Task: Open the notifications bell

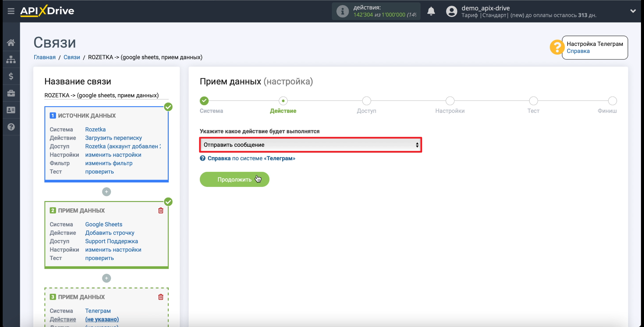Action: coord(431,11)
